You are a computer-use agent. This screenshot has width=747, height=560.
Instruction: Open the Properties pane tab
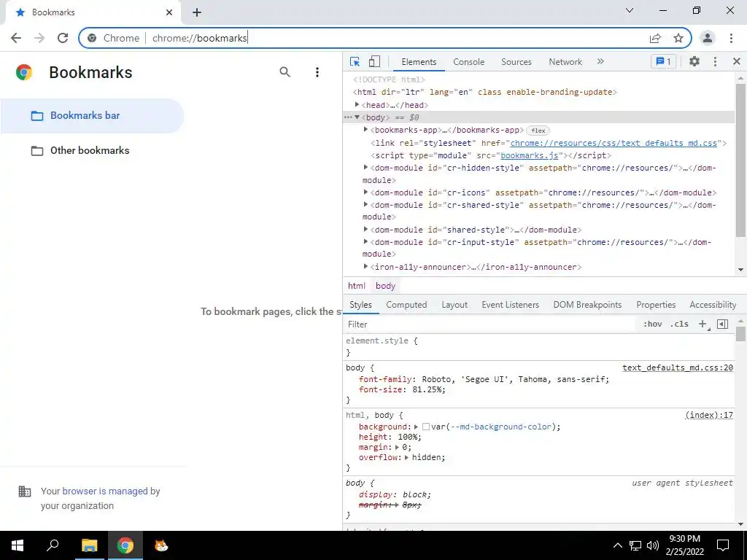pos(656,305)
